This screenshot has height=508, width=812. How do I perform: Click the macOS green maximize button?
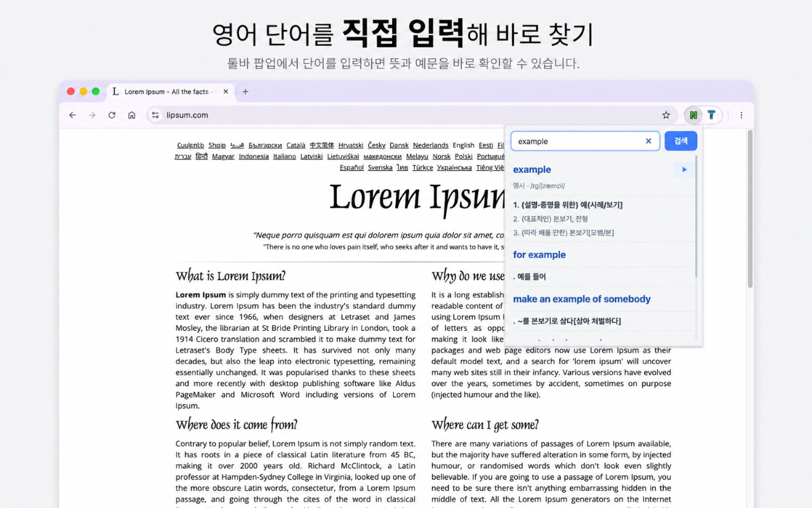click(96, 91)
